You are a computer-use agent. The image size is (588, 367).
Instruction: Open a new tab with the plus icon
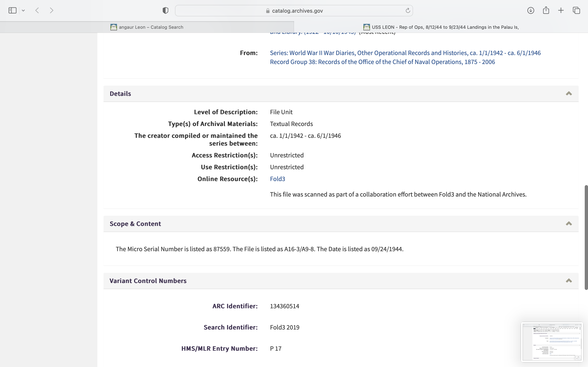[x=561, y=10]
